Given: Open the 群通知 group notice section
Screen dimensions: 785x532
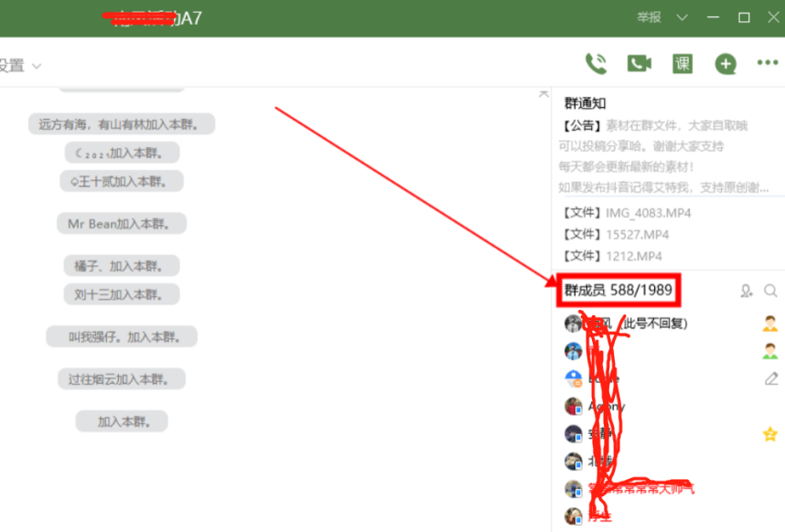Looking at the screenshot, I should [585, 103].
